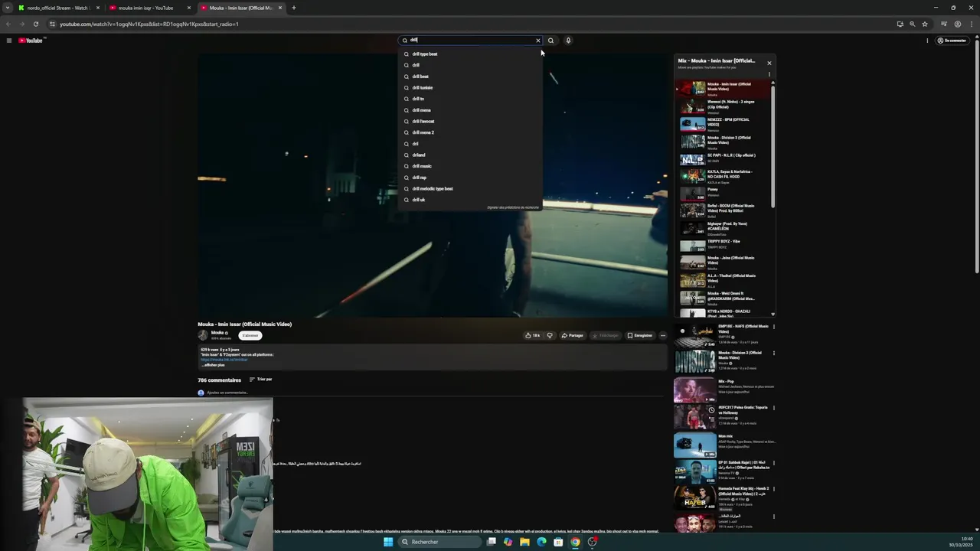
Task: Choose suggestion 'drill type beat'
Action: click(x=471, y=54)
